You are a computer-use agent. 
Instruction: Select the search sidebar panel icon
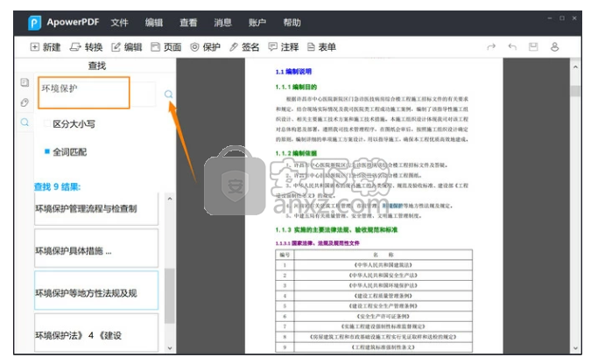pyautogui.click(x=25, y=122)
